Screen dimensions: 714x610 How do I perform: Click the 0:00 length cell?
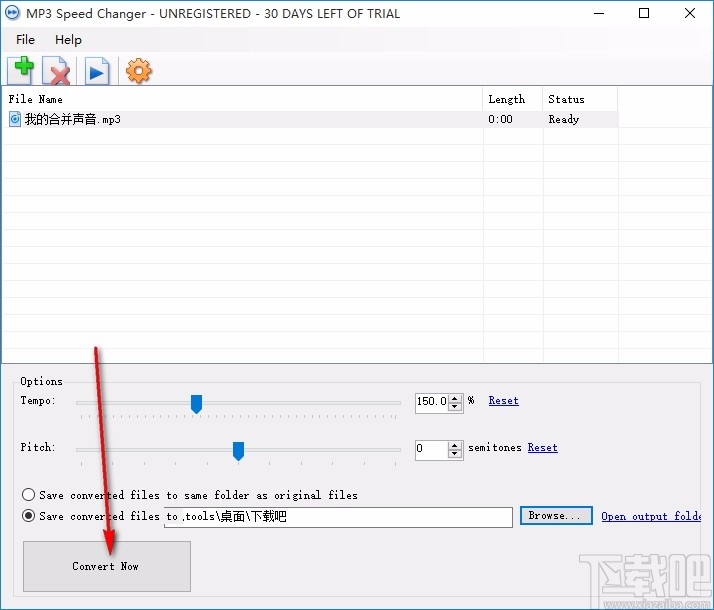[500, 119]
